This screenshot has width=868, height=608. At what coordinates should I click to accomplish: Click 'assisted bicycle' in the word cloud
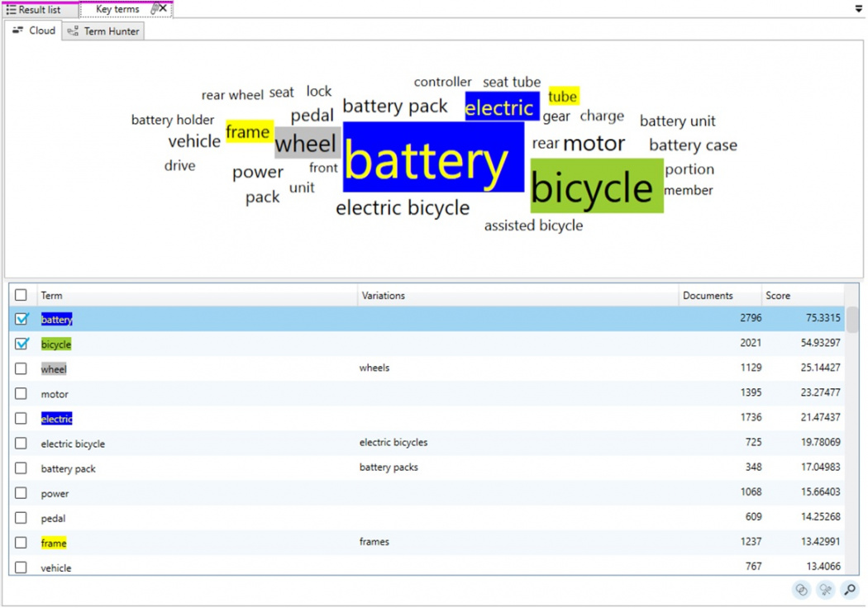pyautogui.click(x=533, y=226)
